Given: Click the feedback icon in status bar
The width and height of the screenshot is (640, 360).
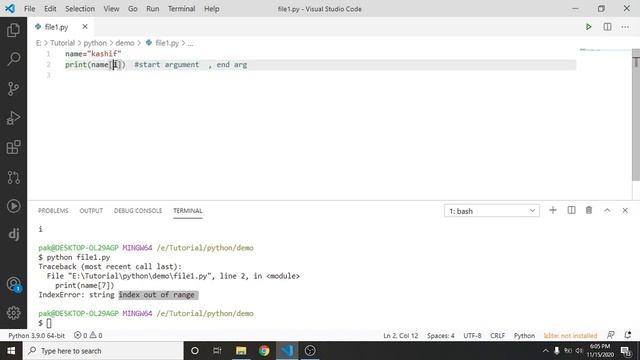Looking at the screenshot, I should point(611,336).
